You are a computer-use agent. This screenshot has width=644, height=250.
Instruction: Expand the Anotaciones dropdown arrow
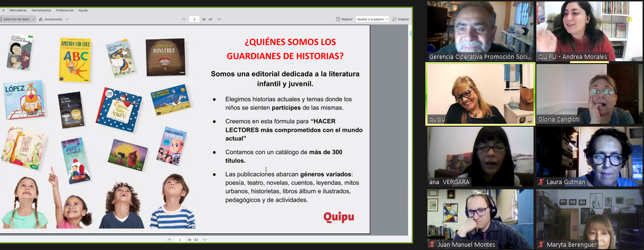click(67, 19)
